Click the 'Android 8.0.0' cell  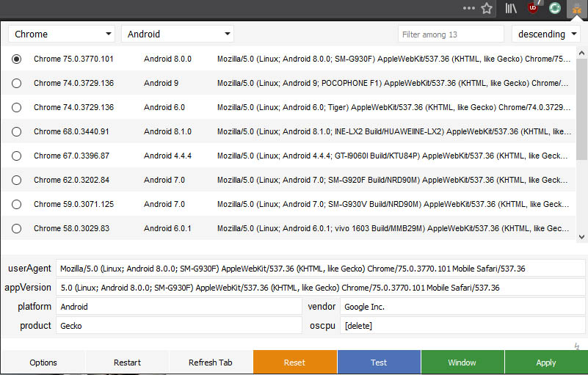pyautogui.click(x=167, y=59)
